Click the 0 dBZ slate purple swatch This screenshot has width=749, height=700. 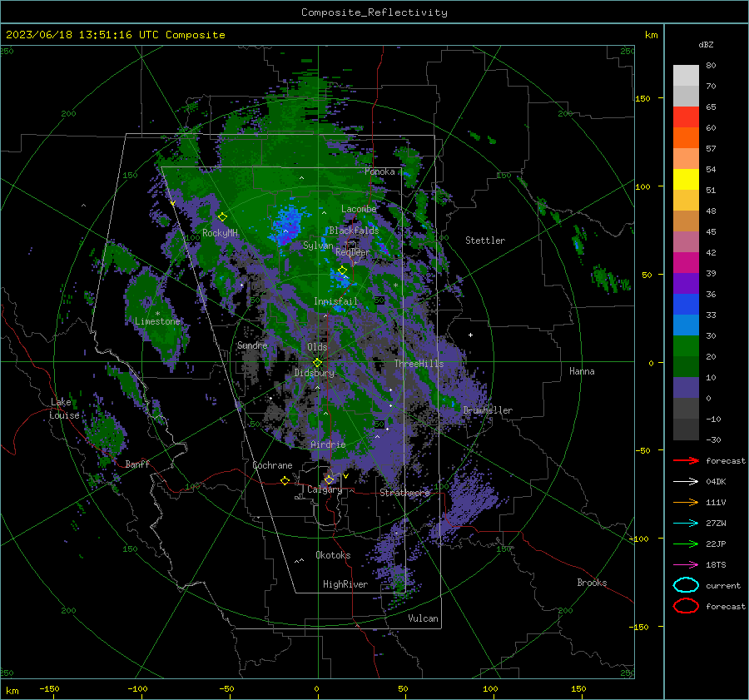[x=686, y=388]
